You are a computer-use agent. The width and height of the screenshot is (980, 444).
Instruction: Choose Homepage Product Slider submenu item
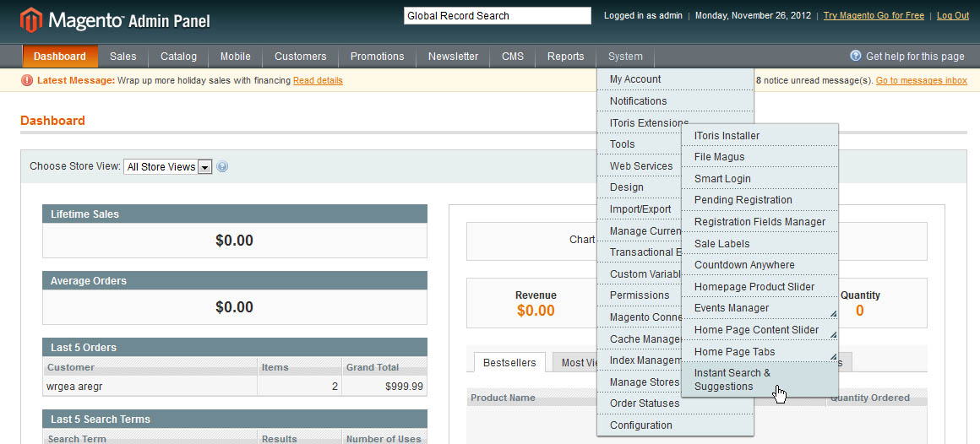click(759, 287)
